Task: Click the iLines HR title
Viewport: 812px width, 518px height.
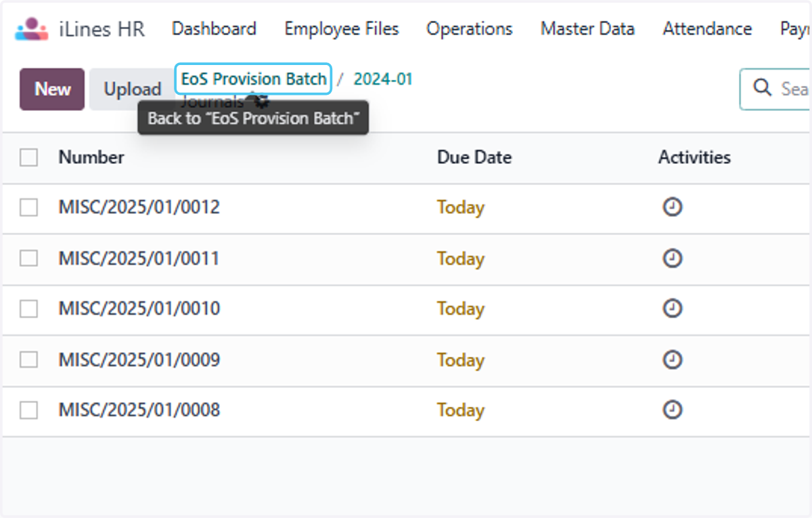Action: coord(101,29)
